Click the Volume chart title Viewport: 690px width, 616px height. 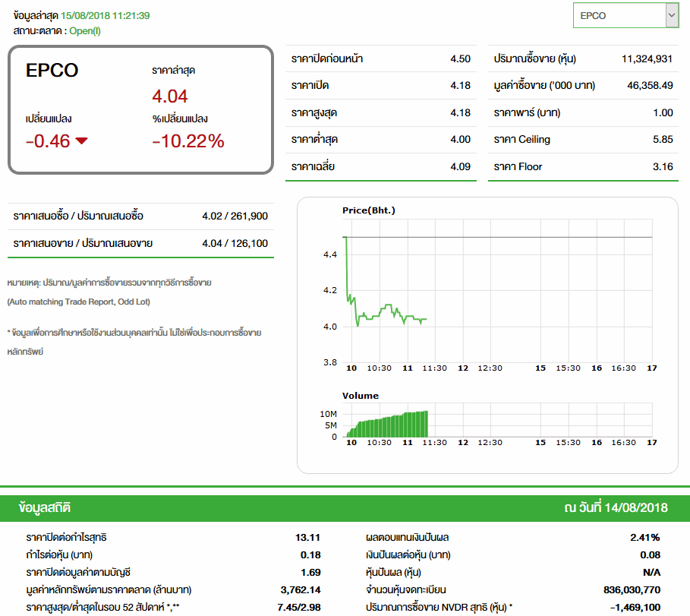[x=361, y=396]
